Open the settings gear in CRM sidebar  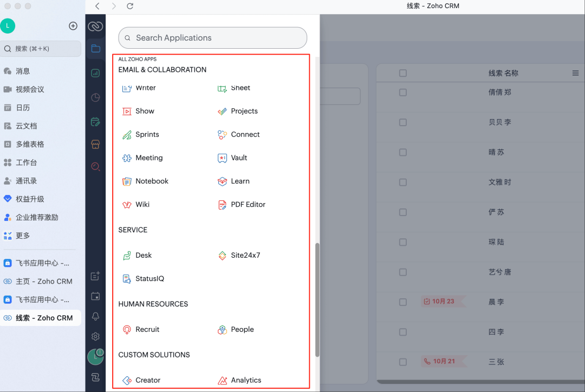click(95, 336)
